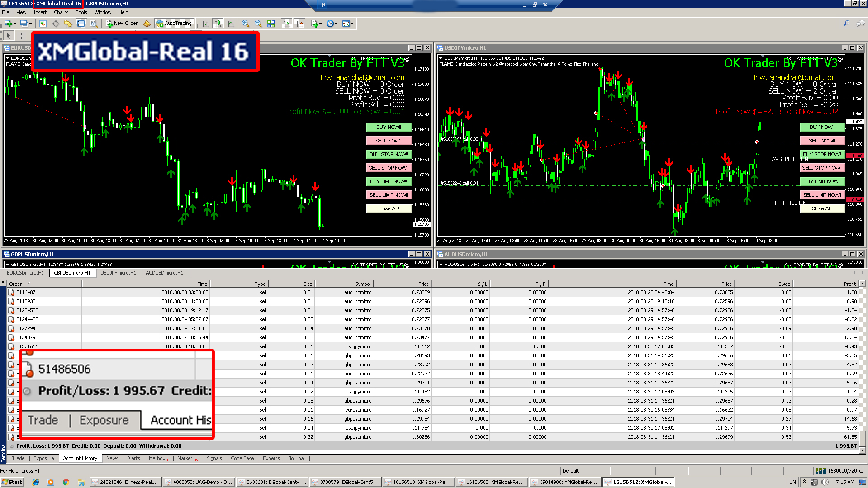
Task: Toggle the Chart Shift icon
Action: [x=299, y=24]
